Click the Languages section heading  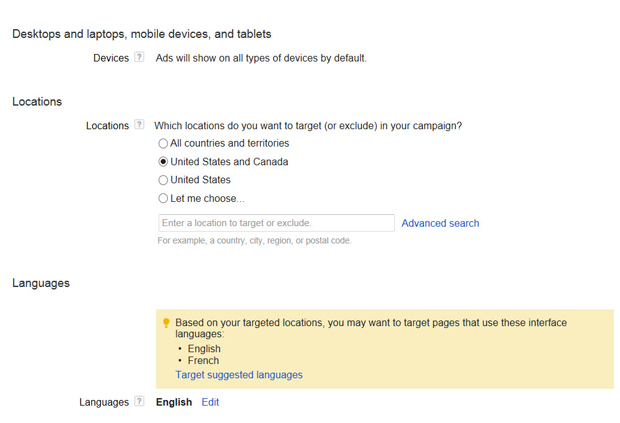point(41,283)
